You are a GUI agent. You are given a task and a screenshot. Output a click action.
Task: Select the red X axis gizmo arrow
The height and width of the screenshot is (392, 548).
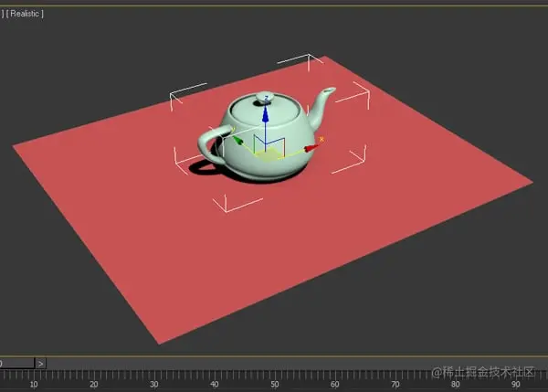tap(311, 148)
